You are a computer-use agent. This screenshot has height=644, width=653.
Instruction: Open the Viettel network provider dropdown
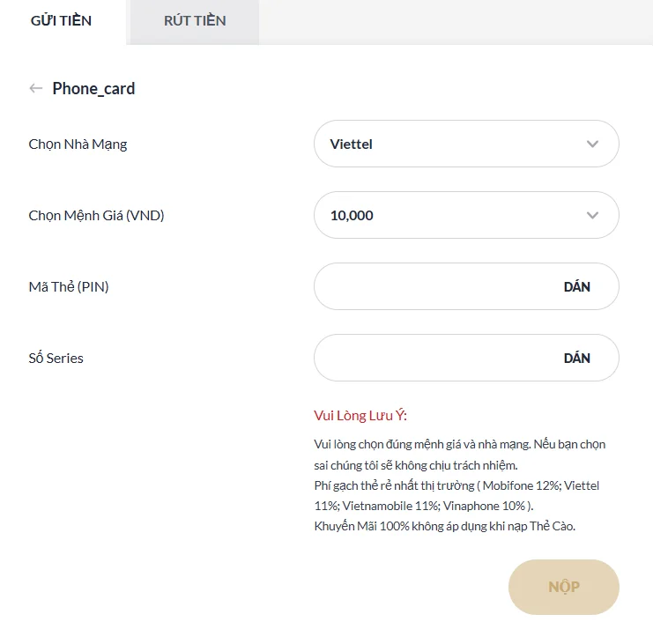tap(449, 144)
